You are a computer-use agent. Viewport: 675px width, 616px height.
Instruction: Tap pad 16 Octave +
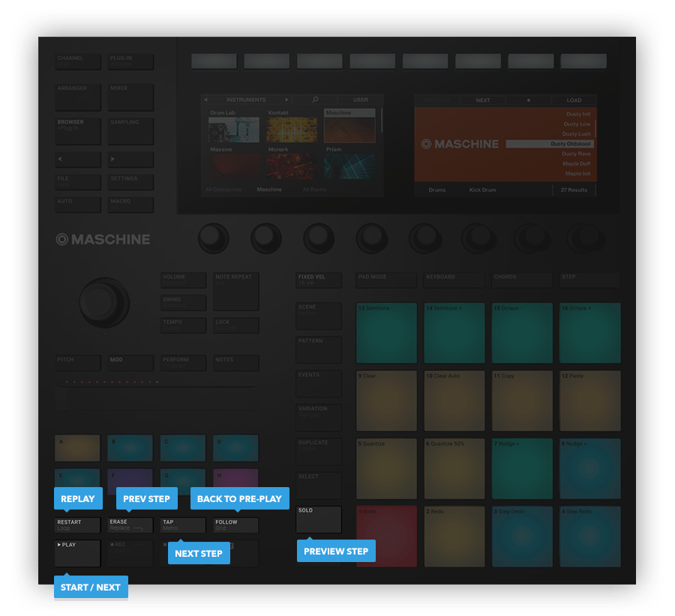(x=590, y=333)
